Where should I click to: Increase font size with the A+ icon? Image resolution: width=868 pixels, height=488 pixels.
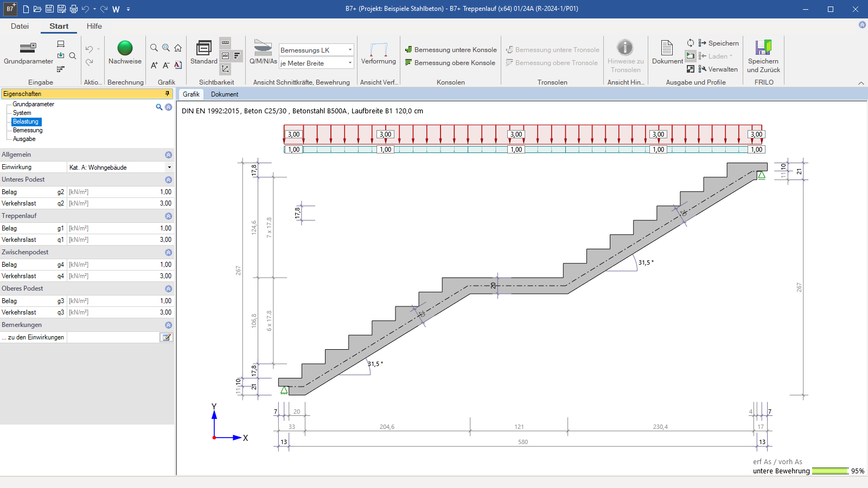pyautogui.click(x=154, y=65)
